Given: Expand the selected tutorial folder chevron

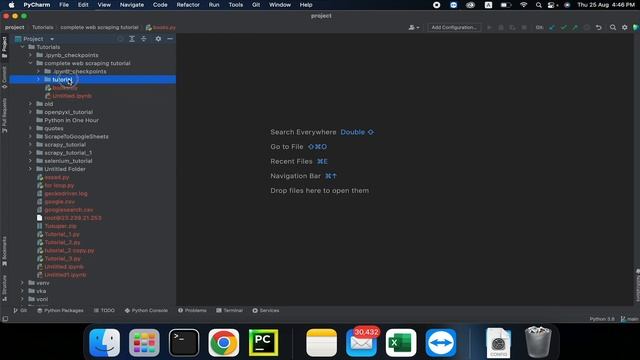Looking at the screenshot, I should 39,80.
